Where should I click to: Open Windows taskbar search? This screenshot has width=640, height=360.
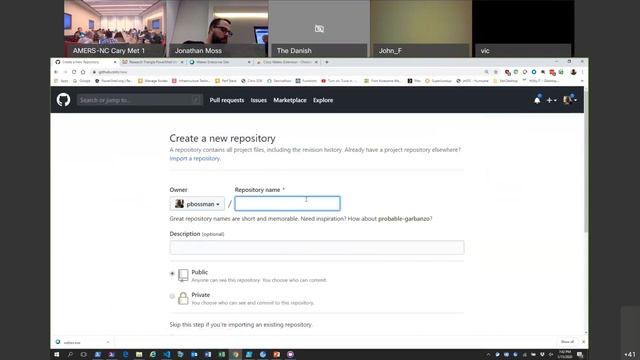tap(70, 355)
